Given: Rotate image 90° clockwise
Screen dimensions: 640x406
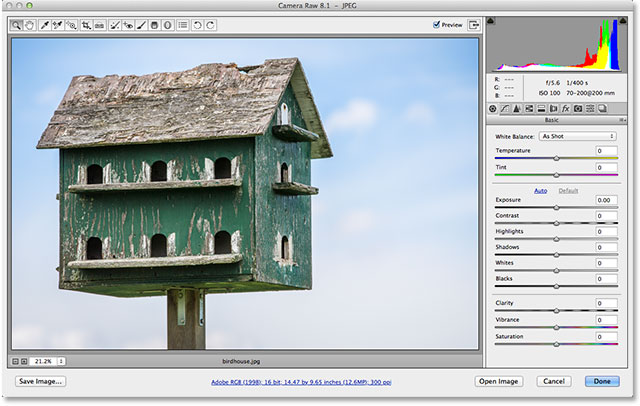Looking at the screenshot, I should [x=210, y=25].
